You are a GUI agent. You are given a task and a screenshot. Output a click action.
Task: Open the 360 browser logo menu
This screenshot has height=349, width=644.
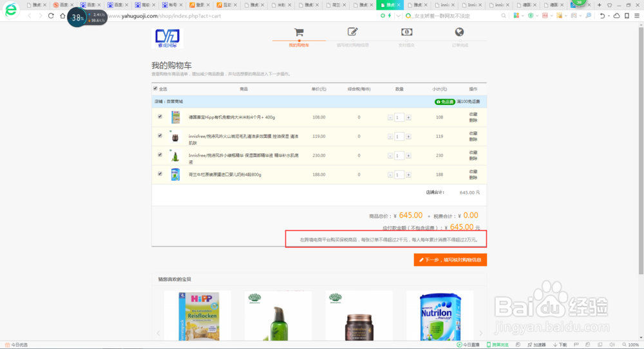point(11,10)
